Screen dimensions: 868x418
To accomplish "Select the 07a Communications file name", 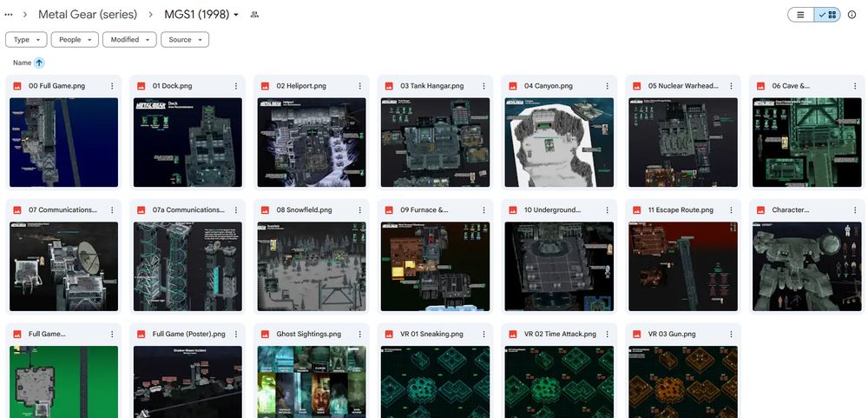I will (188, 210).
